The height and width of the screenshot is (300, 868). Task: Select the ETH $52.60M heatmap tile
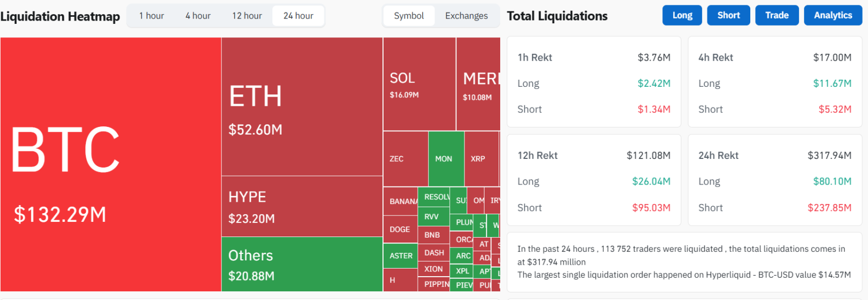click(302, 106)
